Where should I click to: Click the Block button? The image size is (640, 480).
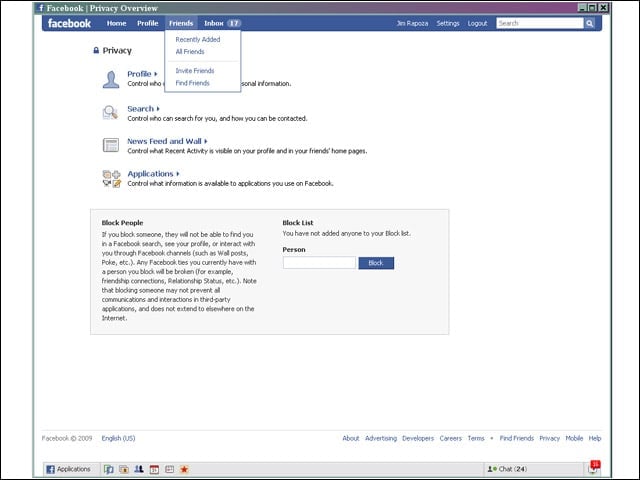[x=376, y=263]
